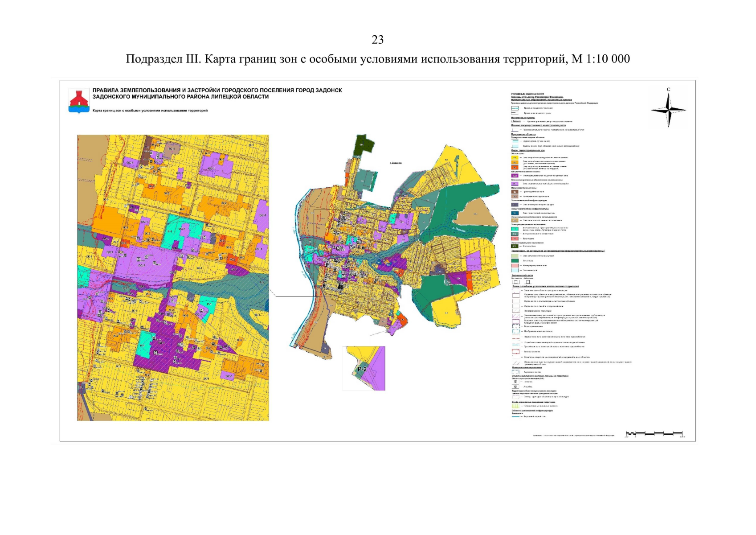
Task: Click the ensemble symbol in the legend
Action: coord(515,387)
